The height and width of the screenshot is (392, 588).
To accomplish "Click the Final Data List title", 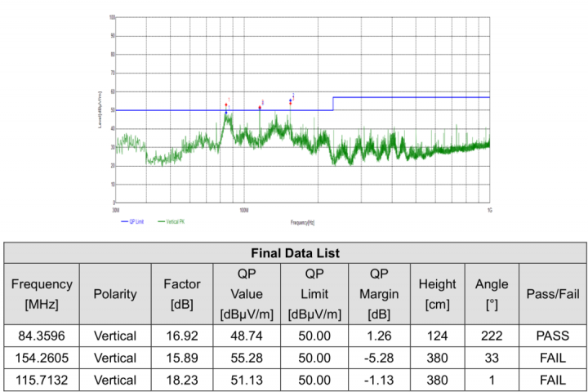I will click(x=295, y=252).
